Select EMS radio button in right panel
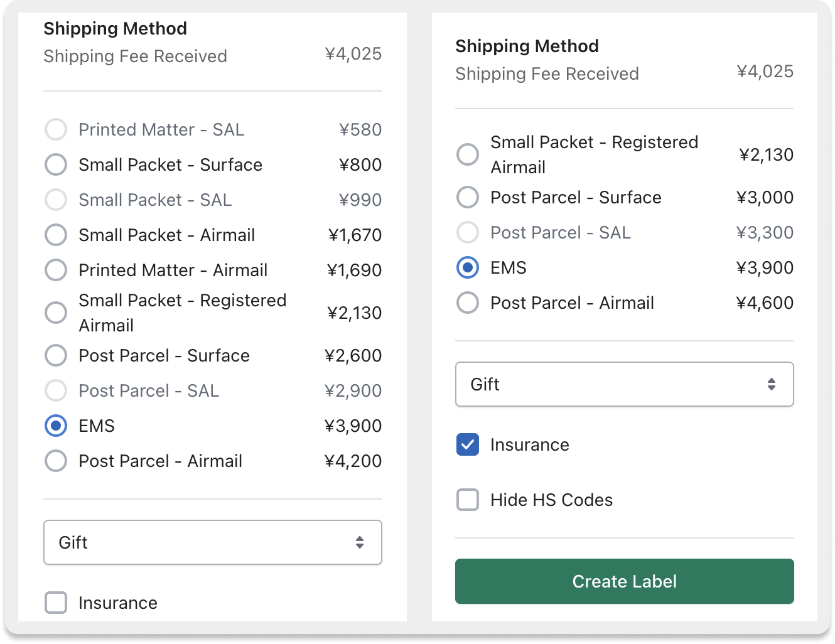835x644 pixels. (468, 268)
